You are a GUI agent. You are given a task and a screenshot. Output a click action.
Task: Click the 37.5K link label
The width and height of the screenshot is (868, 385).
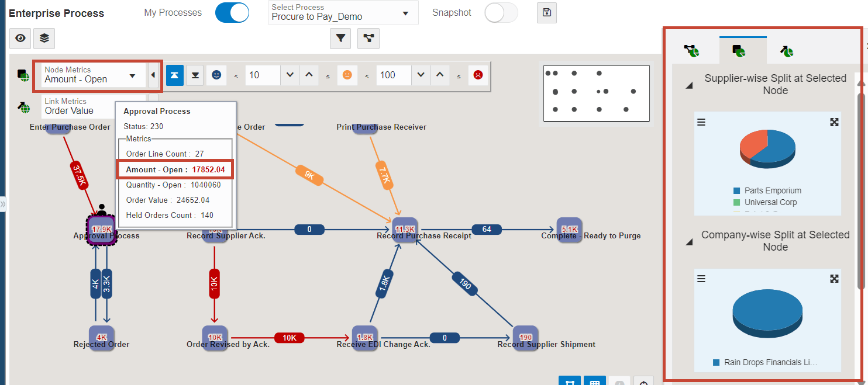click(80, 176)
